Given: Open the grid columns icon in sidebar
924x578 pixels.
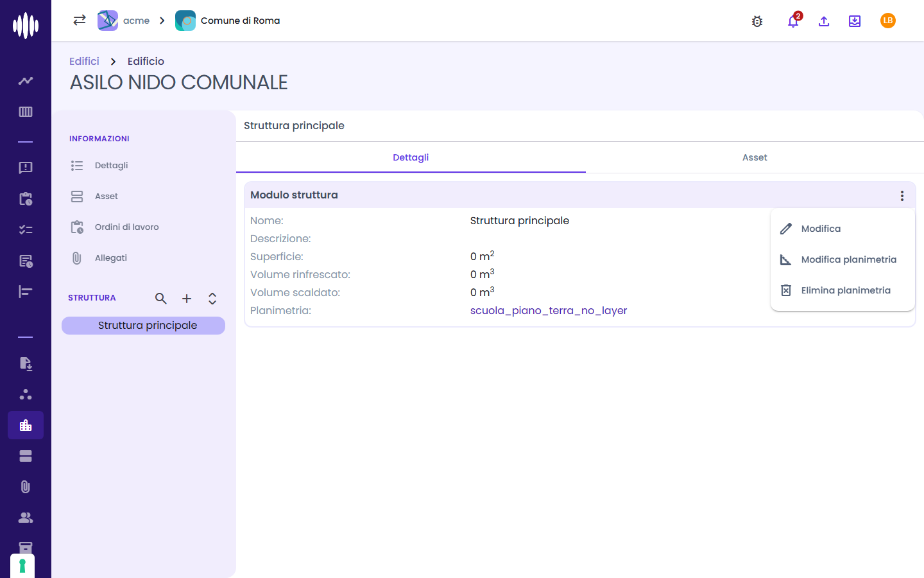Looking at the screenshot, I should (26, 112).
